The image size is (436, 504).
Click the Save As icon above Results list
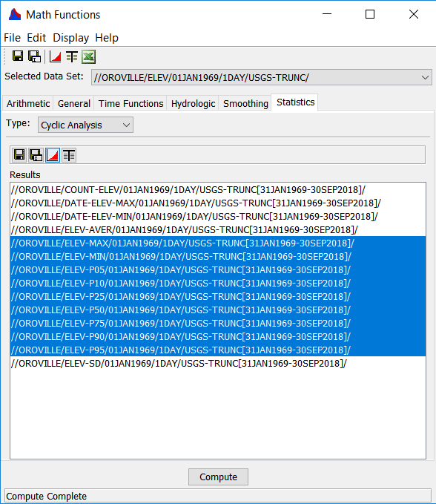click(x=36, y=155)
